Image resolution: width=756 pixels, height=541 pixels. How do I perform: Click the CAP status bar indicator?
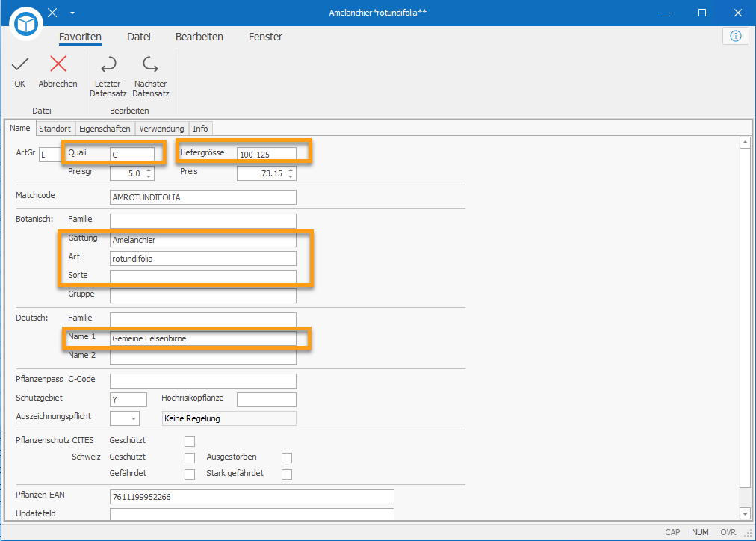point(672,532)
